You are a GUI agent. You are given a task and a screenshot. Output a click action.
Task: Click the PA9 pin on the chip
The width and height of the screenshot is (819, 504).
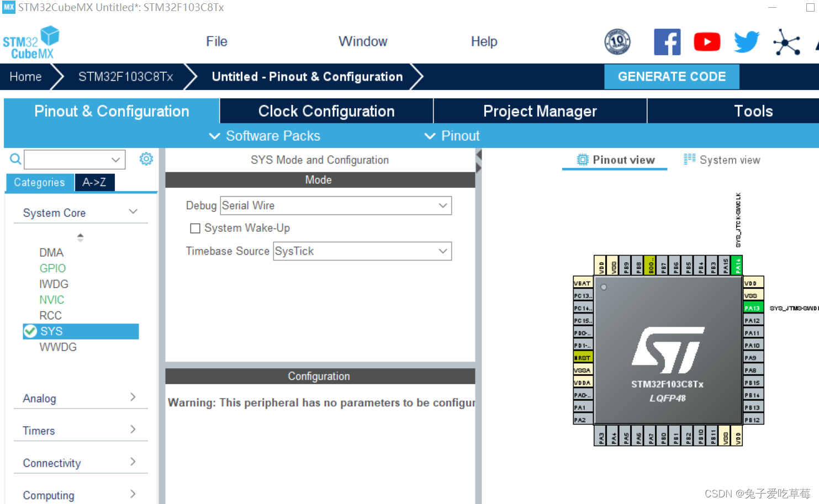coord(753,358)
